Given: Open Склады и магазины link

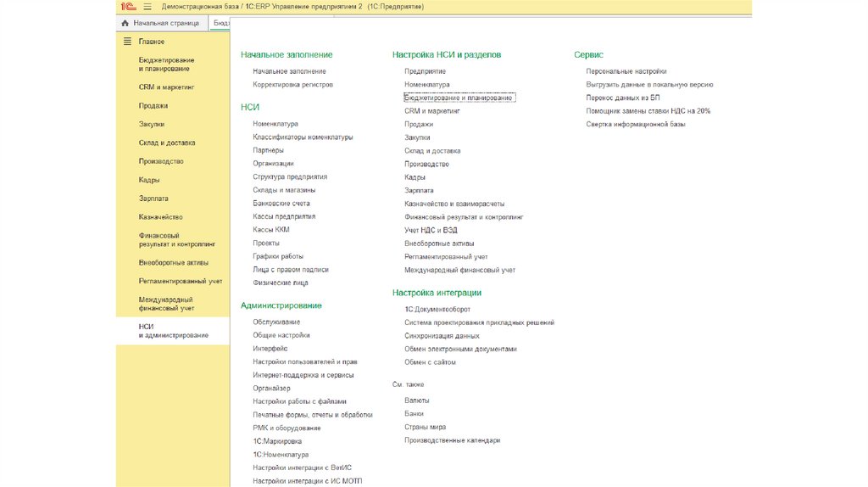Looking at the screenshot, I should coord(284,190).
